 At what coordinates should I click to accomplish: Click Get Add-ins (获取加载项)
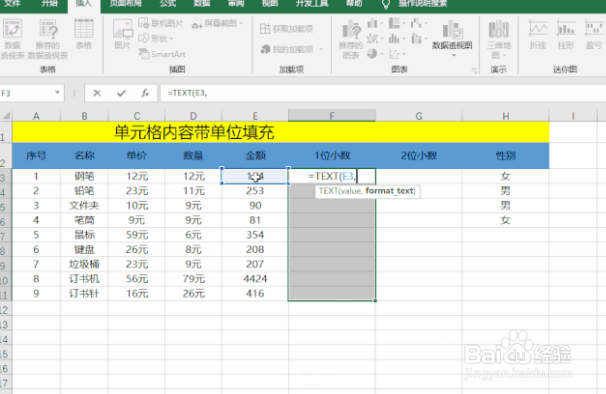click(x=287, y=28)
